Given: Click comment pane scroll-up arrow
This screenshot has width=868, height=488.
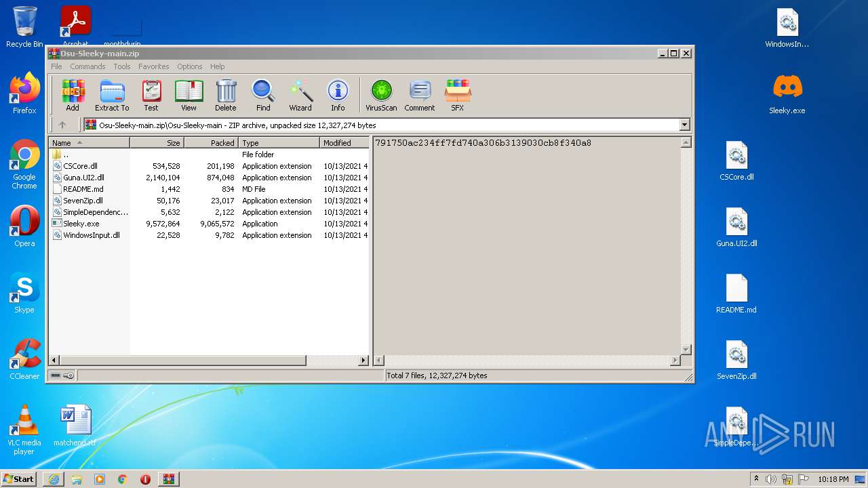Looking at the screenshot, I should (x=686, y=143).
